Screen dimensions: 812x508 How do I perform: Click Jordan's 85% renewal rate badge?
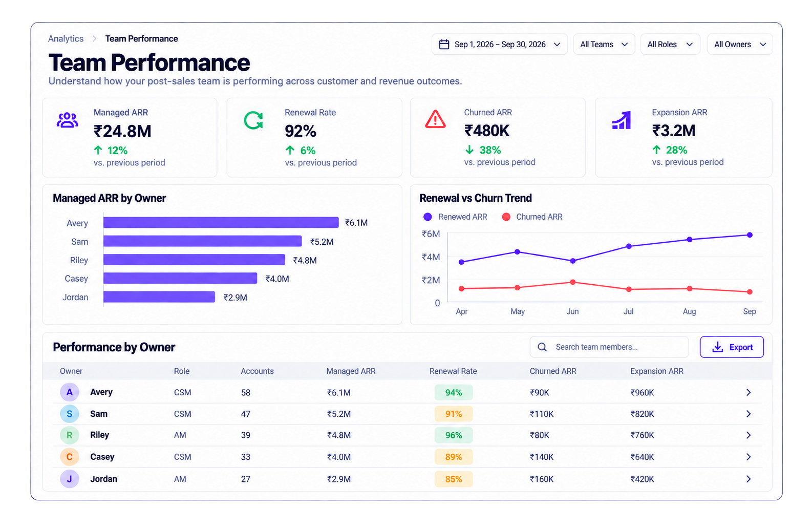[454, 479]
